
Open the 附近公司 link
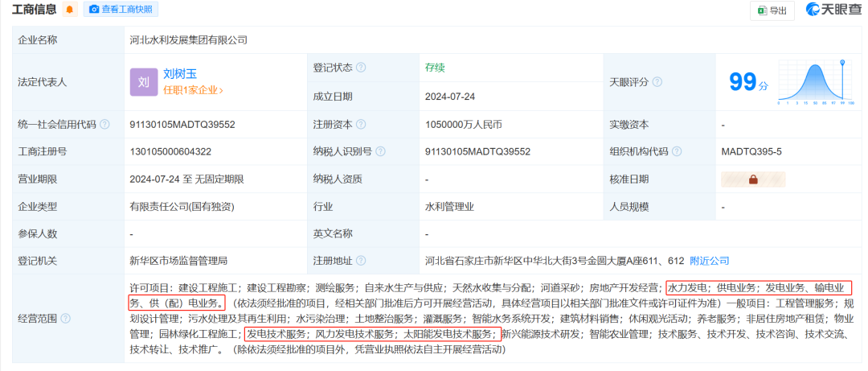[x=710, y=261]
